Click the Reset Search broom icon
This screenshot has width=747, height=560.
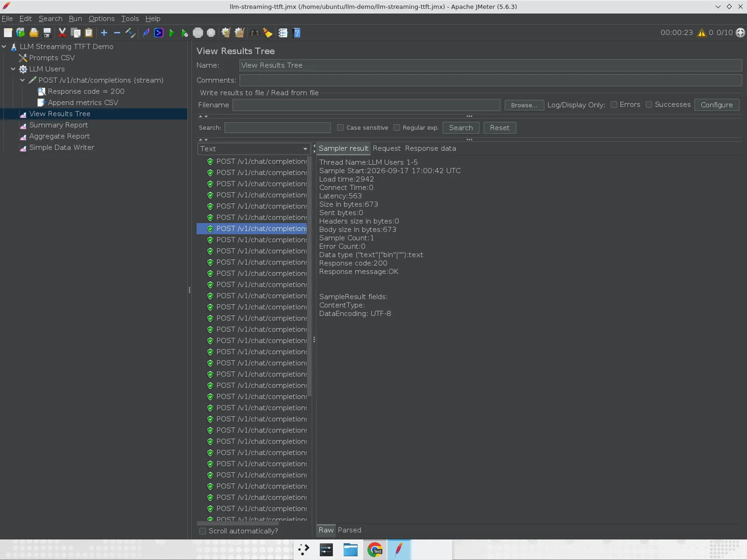coord(268,33)
